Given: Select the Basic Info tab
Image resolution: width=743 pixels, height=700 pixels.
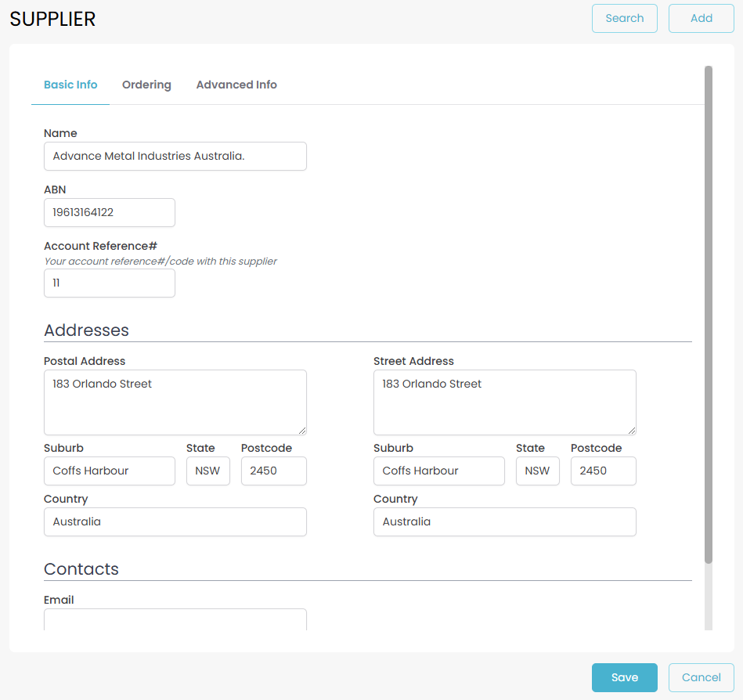Looking at the screenshot, I should (70, 85).
